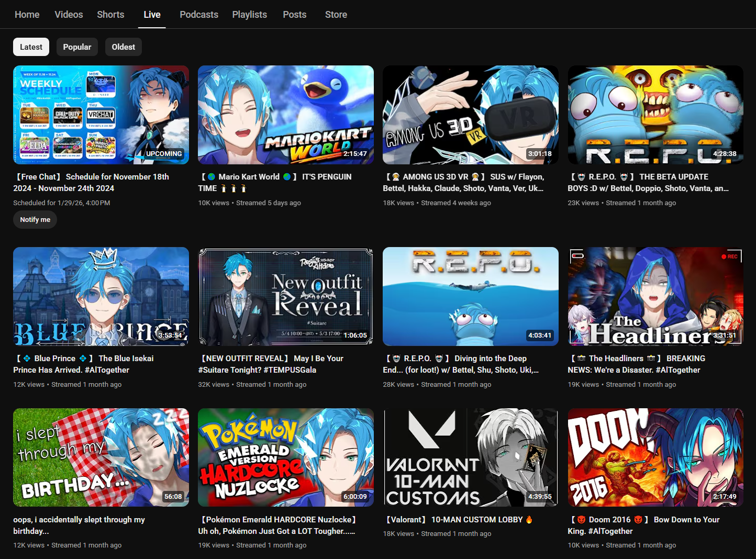Click the "SUS w/ Flayon" Among Us title
756x559 pixels.
[x=464, y=183]
